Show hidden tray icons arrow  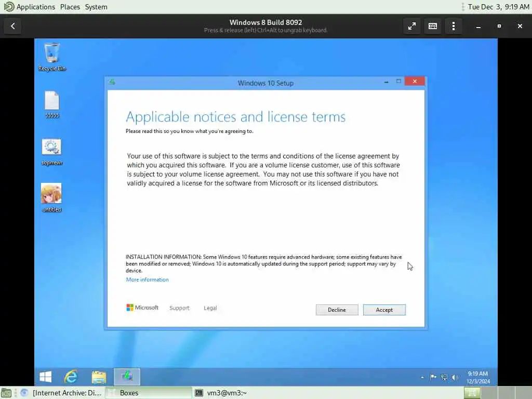(x=422, y=377)
